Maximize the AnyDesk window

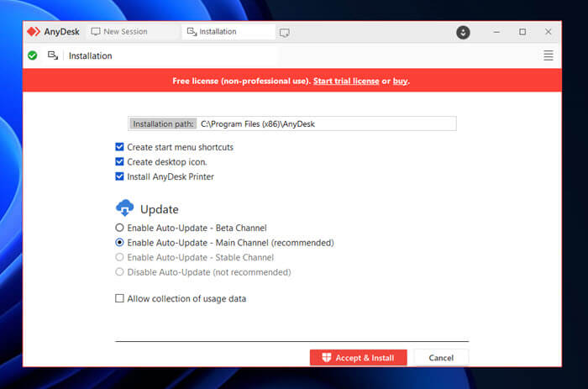522,32
